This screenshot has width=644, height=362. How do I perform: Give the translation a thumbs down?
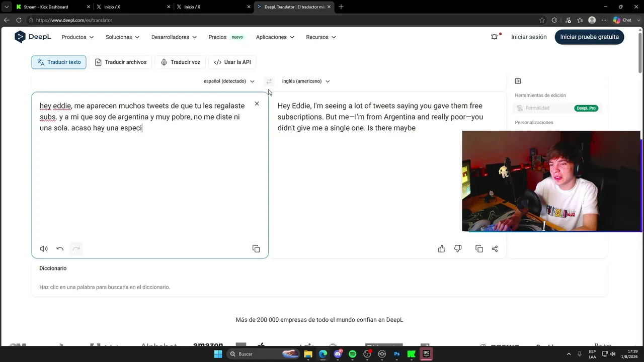458,249
